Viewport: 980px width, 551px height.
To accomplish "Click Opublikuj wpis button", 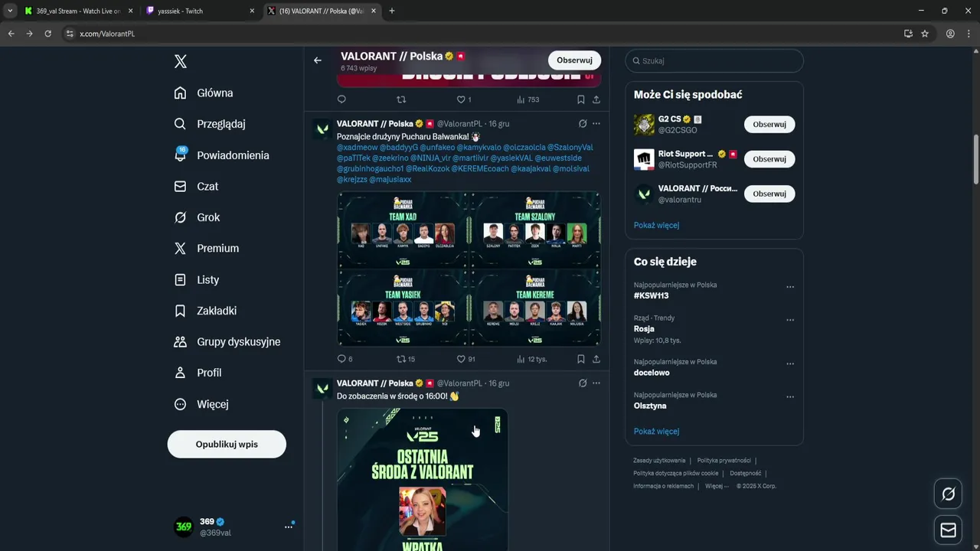I will click(x=227, y=444).
